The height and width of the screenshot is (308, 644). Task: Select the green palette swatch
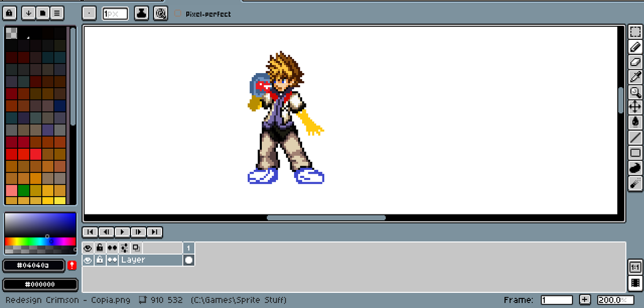(x=24, y=190)
